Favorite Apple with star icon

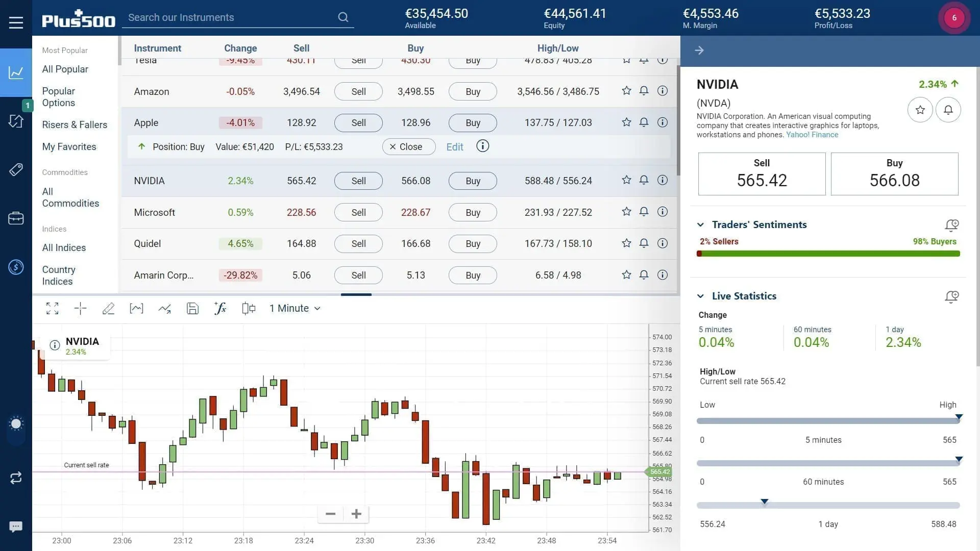coord(626,122)
